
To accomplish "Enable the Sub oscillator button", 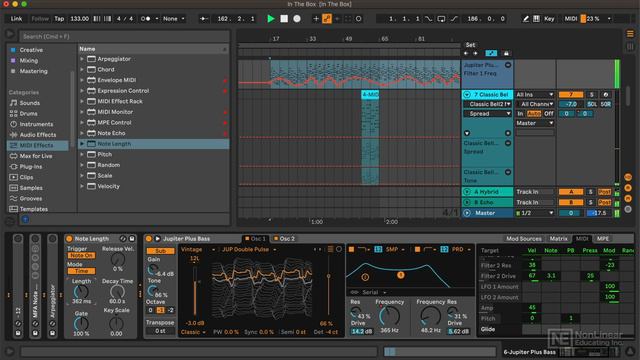I will click(160, 251).
